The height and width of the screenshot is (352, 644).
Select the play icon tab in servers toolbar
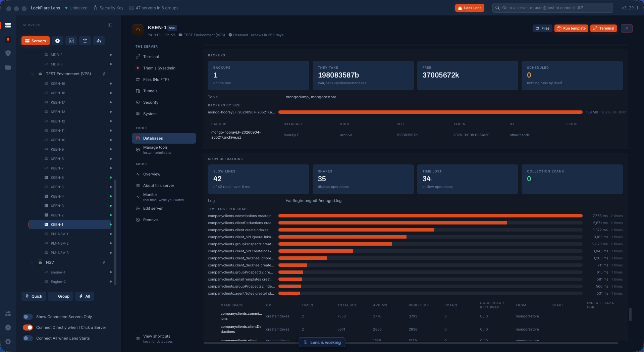[57, 41]
